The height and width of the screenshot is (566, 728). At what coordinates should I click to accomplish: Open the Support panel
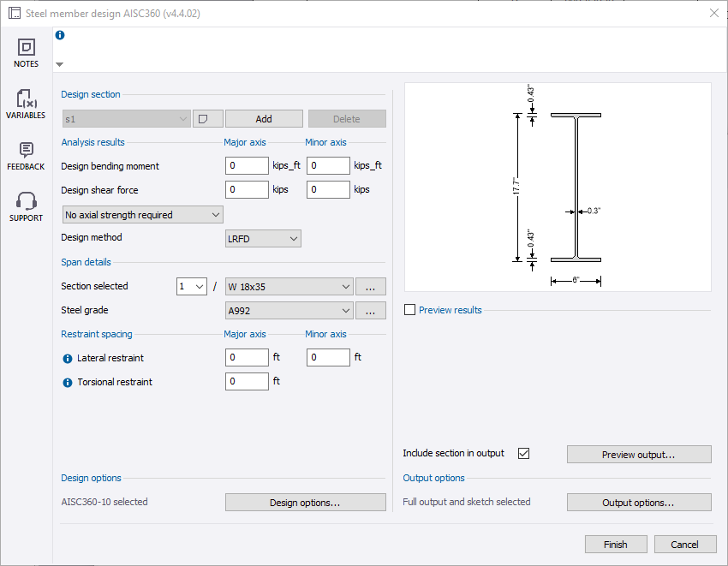26,206
